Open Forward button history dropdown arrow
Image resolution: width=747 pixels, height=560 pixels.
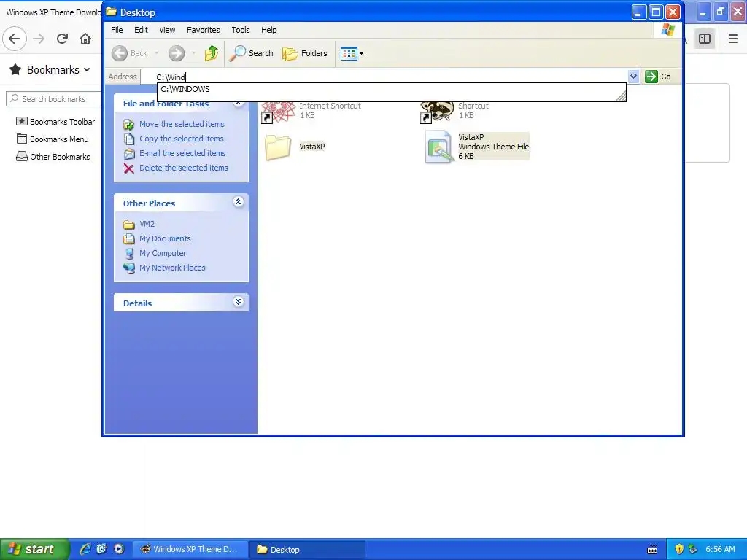pos(193,53)
